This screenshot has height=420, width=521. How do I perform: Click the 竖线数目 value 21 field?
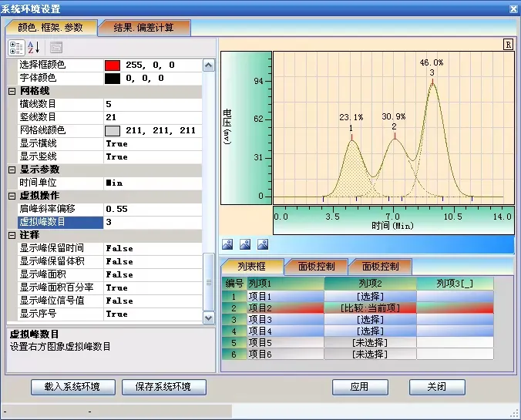153,118
